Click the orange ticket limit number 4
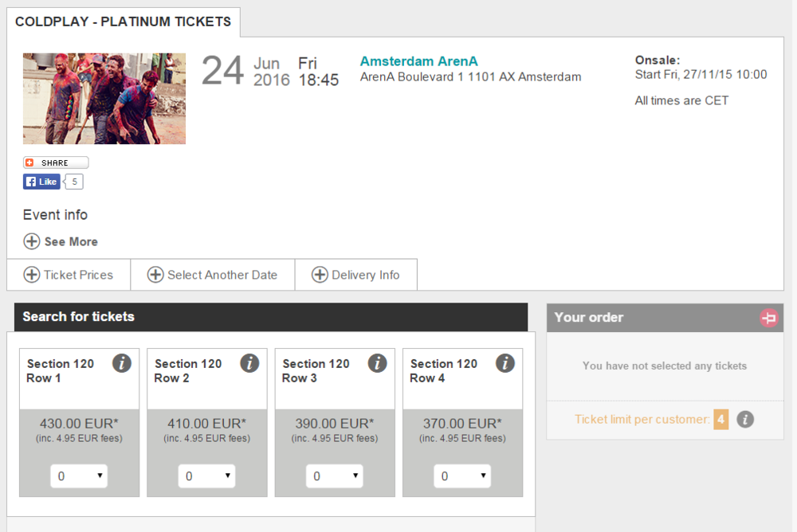The image size is (797, 532). 720,420
